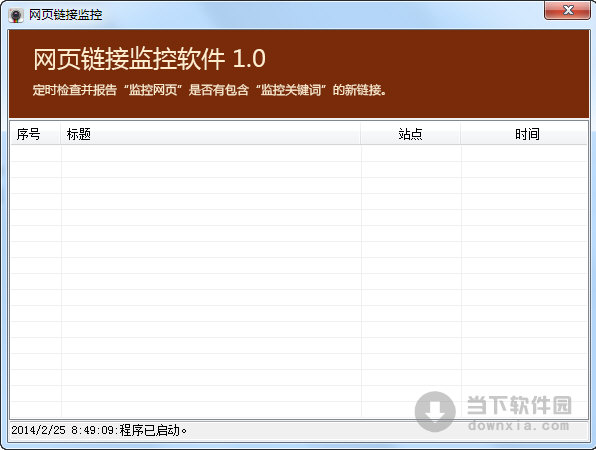
Task: Click the window title text 网页链接监控
Action: (x=65, y=15)
